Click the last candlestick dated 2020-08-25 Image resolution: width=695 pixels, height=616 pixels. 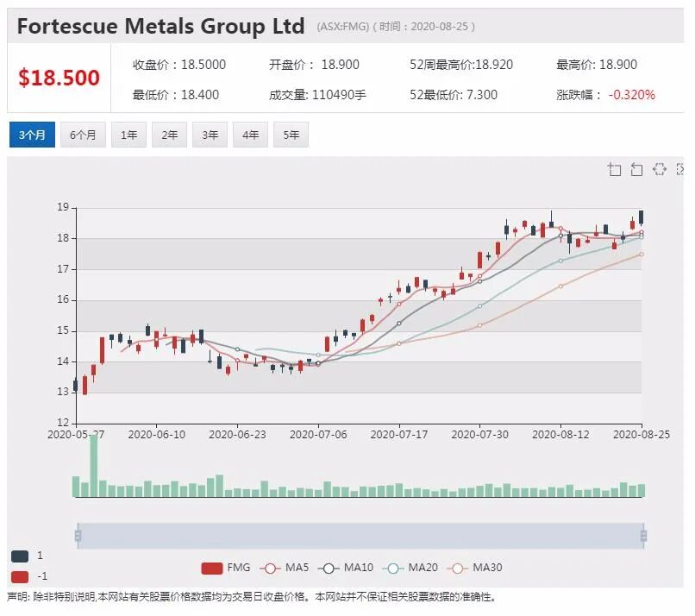pyautogui.click(x=641, y=217)
